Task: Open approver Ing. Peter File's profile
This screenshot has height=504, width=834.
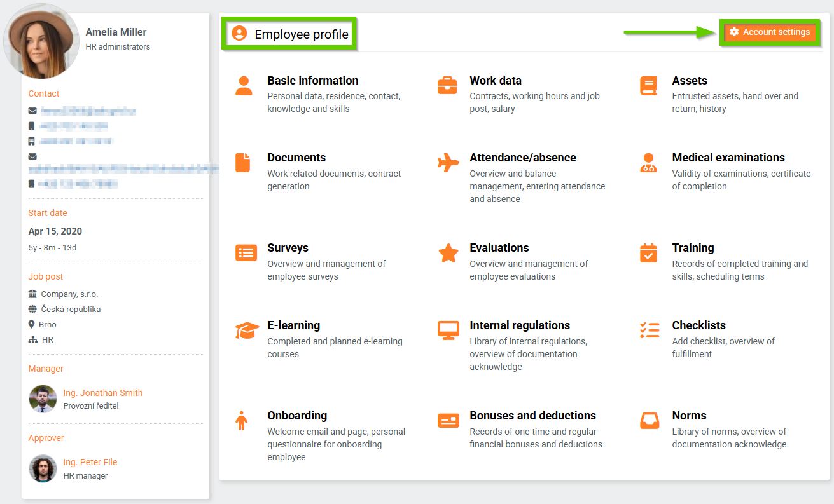Action: (90, 462)
